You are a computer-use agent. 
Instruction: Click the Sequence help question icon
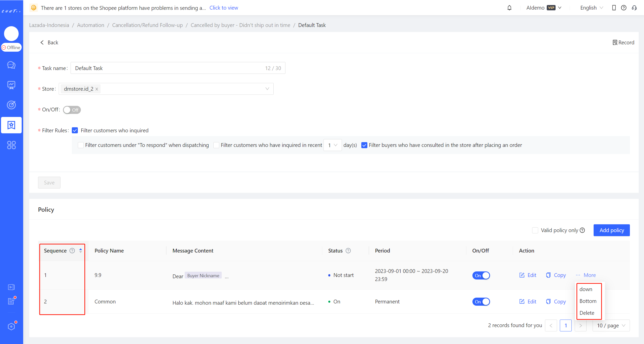pyautogui.click(x=72, y=251)
